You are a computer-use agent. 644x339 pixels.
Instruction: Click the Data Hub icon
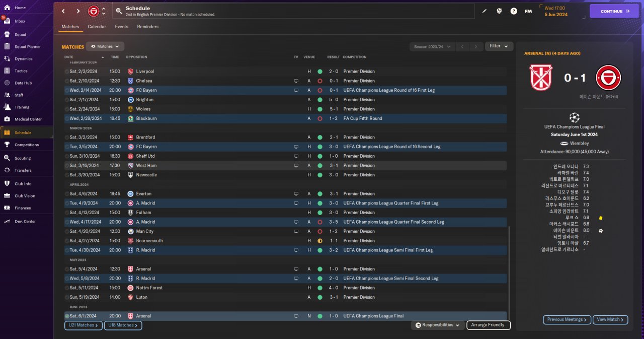7,83
